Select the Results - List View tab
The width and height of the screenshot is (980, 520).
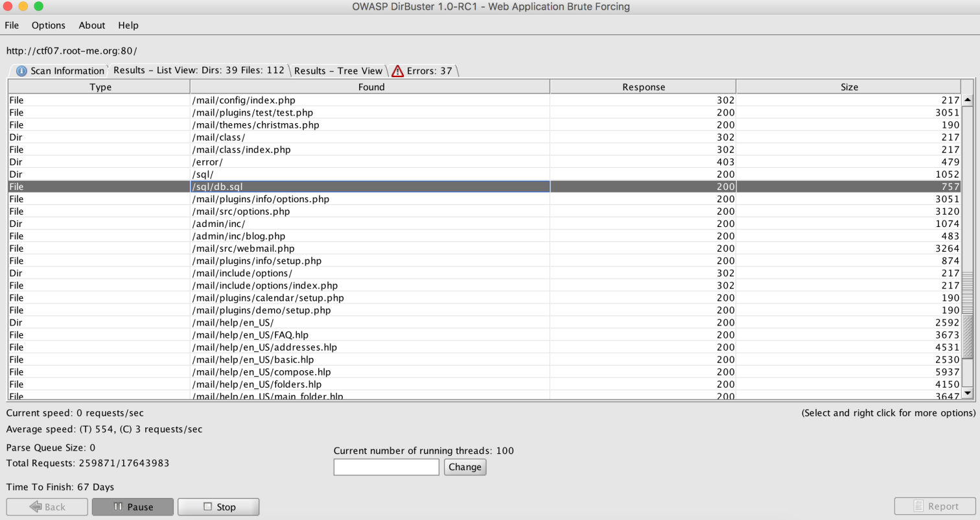(x=199, y=70)
